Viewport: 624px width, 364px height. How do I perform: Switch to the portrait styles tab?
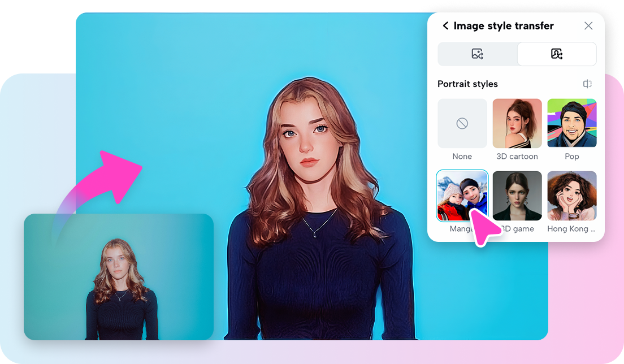pyautogui.click(x=556, y=54)
